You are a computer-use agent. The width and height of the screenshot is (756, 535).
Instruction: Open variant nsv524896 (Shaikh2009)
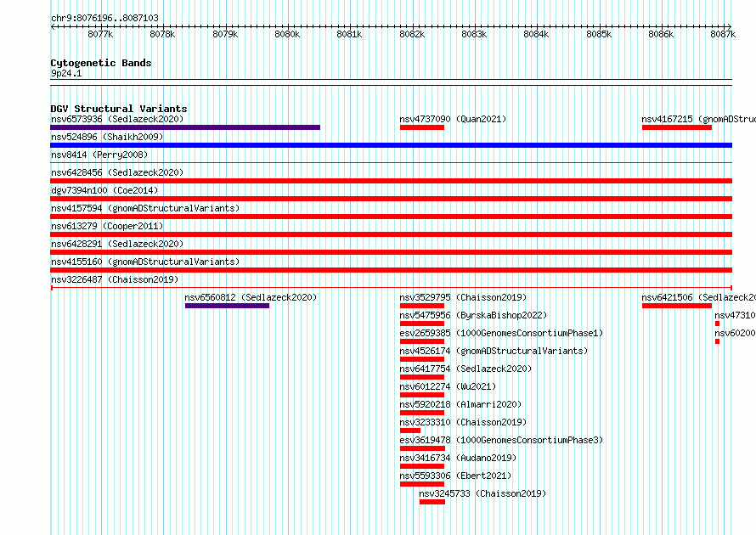[x=107, y=137]
